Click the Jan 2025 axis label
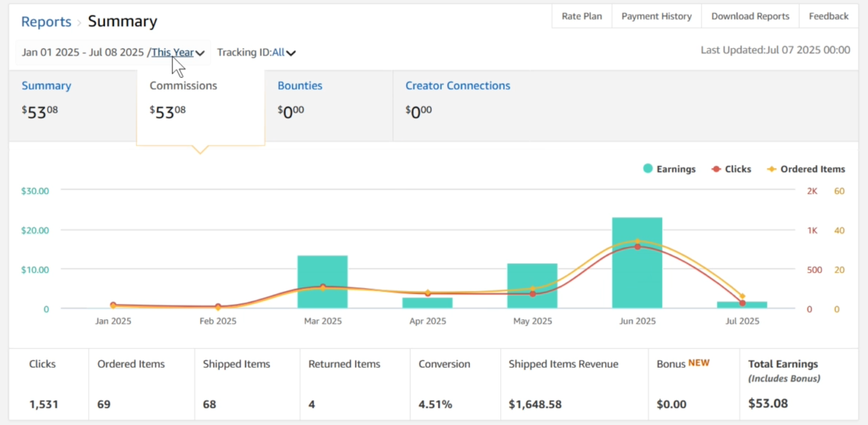 click(113, 321)
